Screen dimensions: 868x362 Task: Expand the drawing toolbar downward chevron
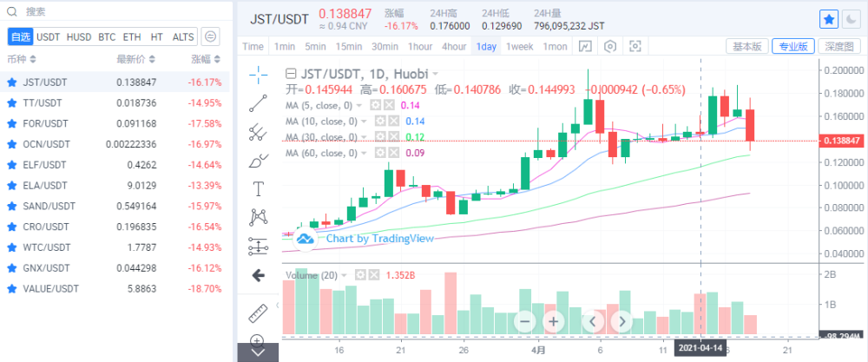[258, 352]
